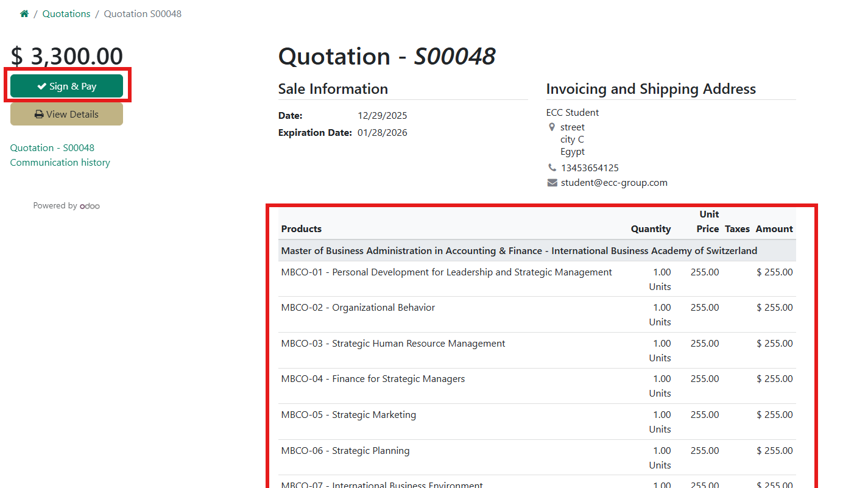Click the map marker icon beside street address
The image size is (868, 488).
point(552,127)
